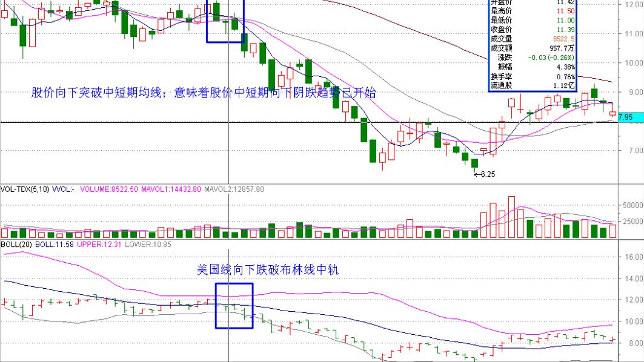Viewport: 644px width, 362px height.
Task: Click the tallest volume bar in the volume pane
Action: [511, 217]
